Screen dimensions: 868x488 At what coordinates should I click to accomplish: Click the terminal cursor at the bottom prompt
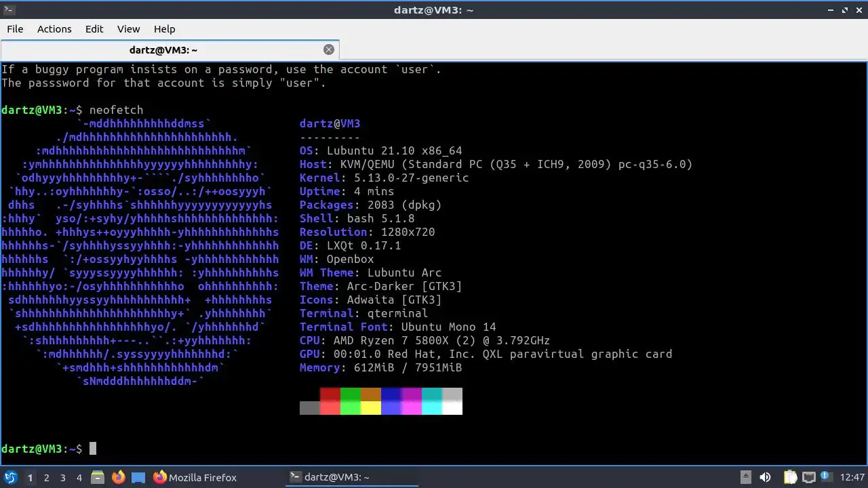pos(93,449)
